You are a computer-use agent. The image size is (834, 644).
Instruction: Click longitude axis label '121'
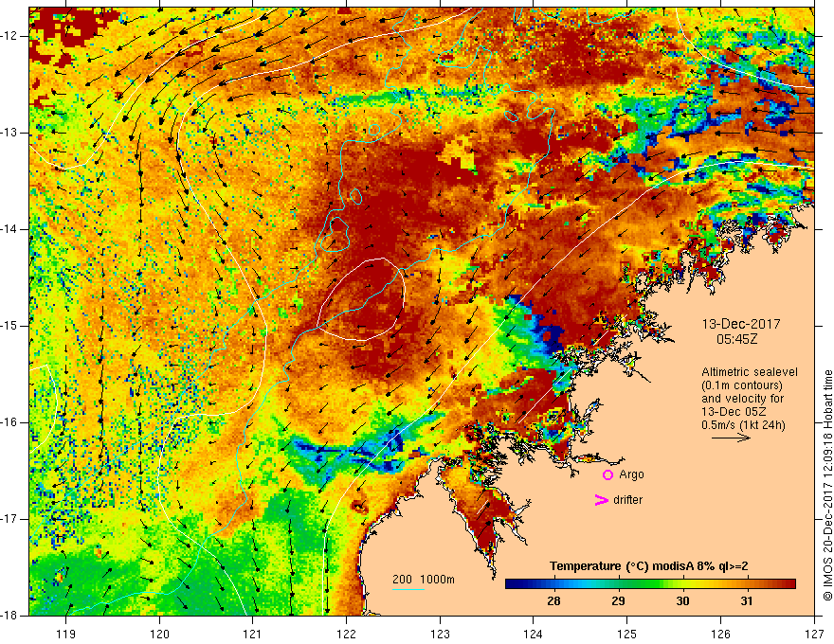coord(253,634)
